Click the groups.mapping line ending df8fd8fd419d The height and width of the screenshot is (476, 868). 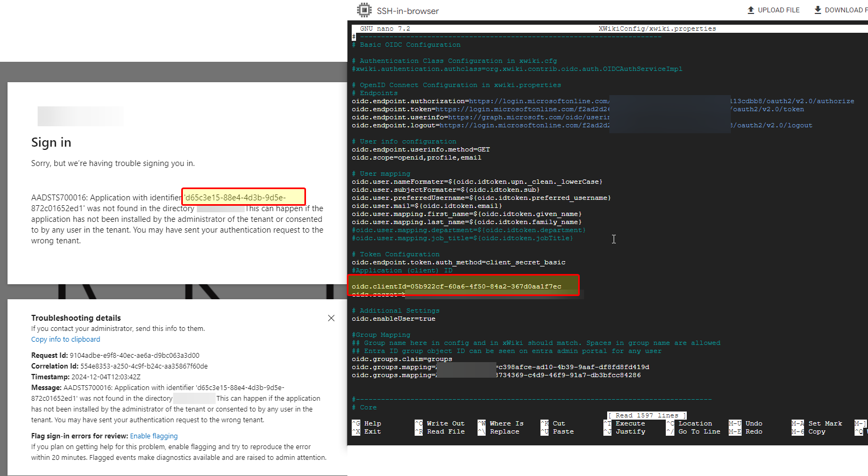pyautogui.click(x=501, y=367)
